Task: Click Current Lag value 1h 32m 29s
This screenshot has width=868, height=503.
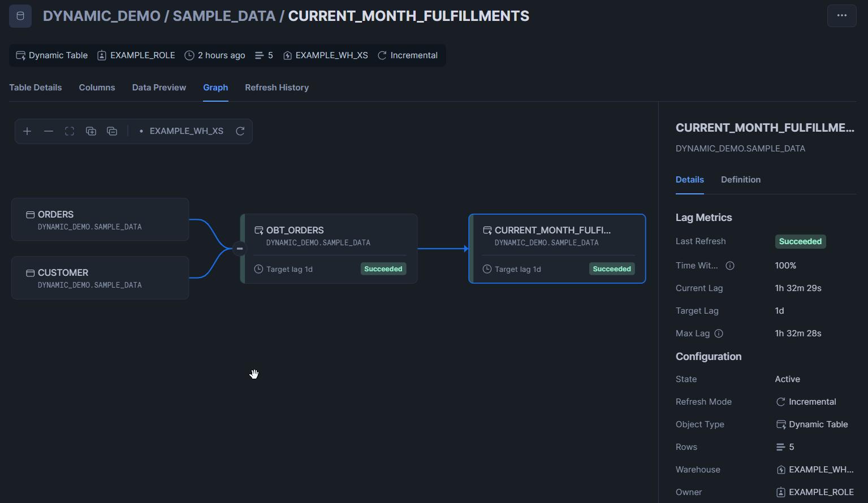Action: point(798,288)
